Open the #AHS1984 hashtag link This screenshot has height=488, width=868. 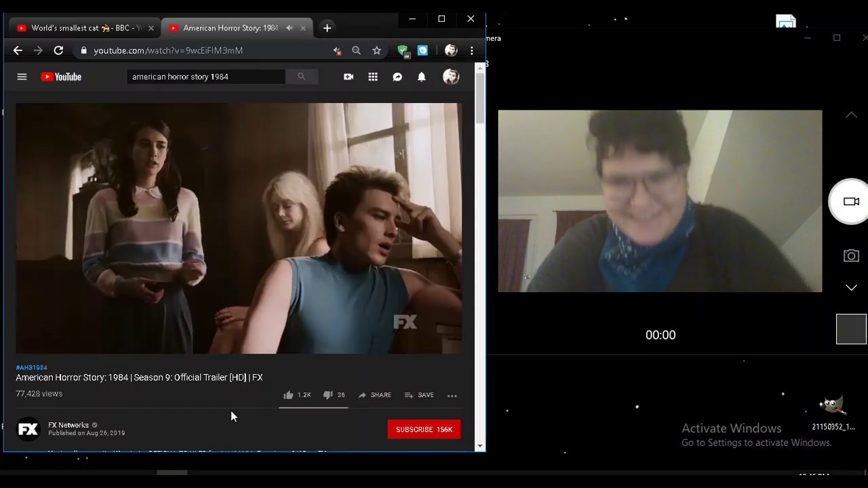(x=32, y=367)
